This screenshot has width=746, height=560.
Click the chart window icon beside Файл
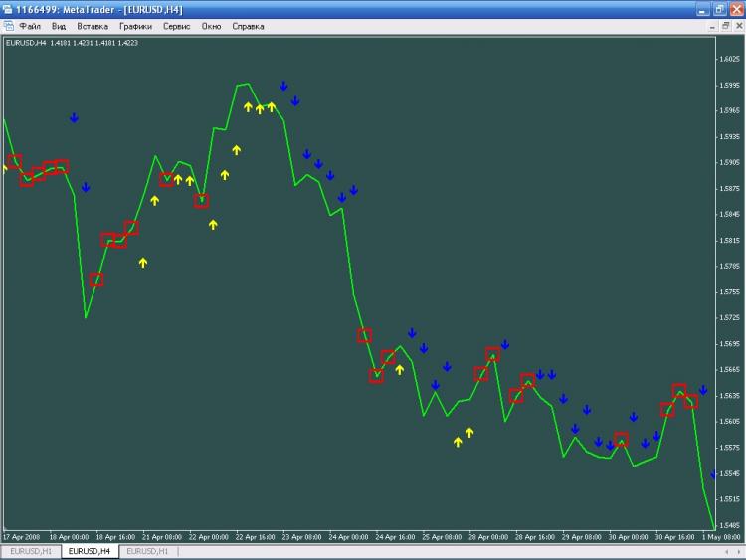tap(9, 26)
